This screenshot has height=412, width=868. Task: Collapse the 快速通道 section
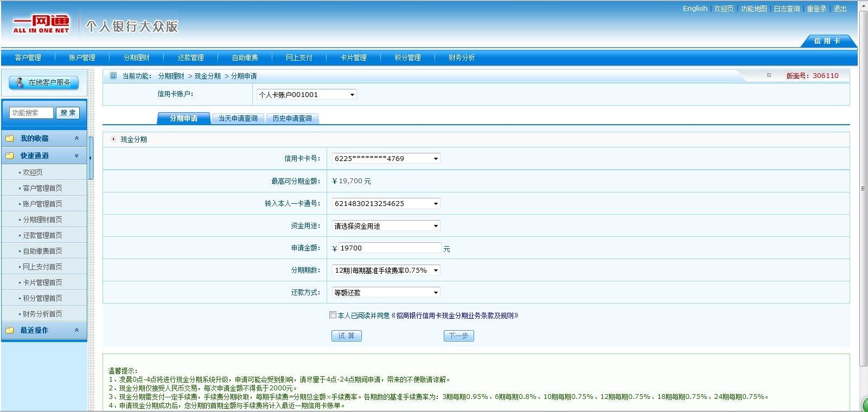coord(76,156)
